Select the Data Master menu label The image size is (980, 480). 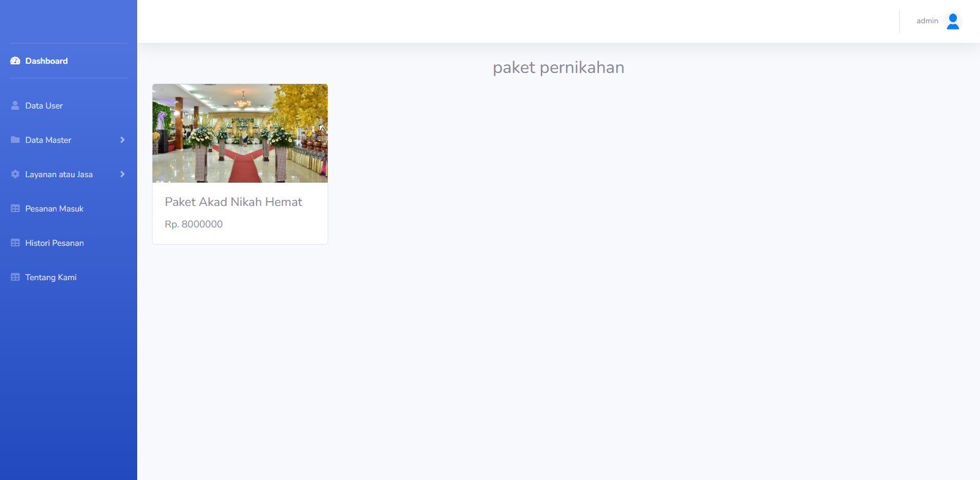coord(48,140)
